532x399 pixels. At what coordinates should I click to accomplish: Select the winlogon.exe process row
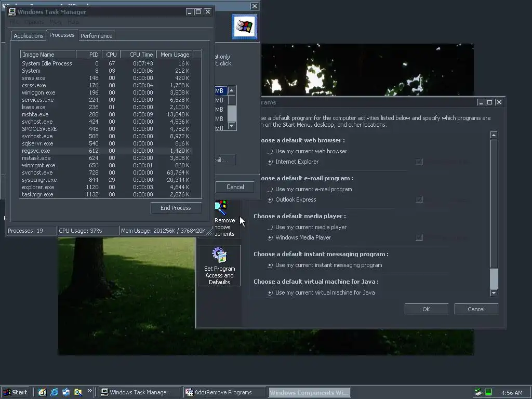[107, 92]
